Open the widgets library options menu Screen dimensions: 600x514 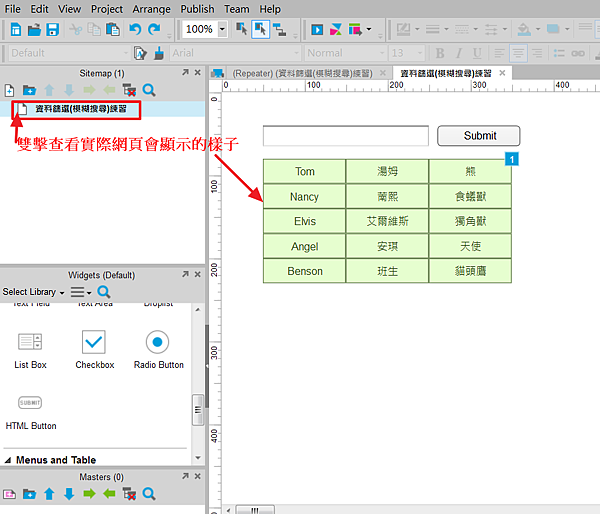[x=81, y=292]
